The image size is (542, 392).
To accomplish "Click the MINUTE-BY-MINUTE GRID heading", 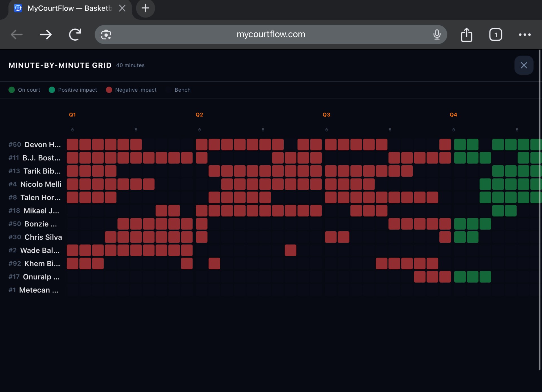I will tap(60, 65).
